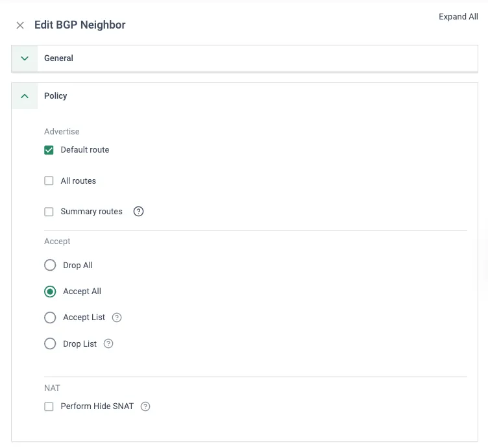Click the Summary routes help icon
Viewport: 488px width, 448px height.
pos(138,212)
